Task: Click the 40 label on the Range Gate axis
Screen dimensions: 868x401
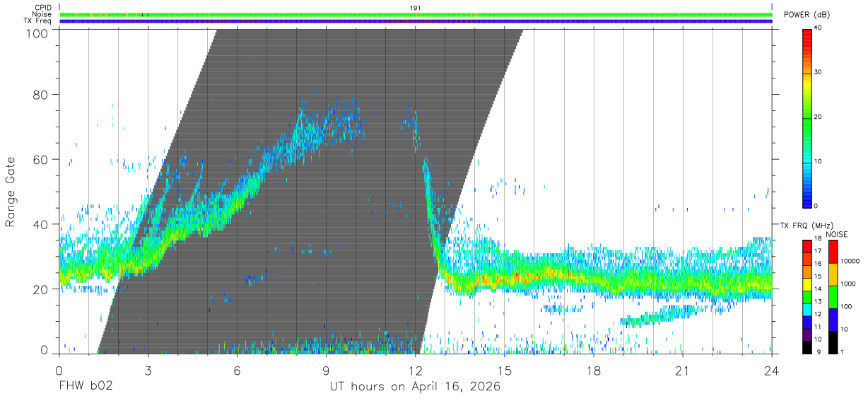Action: pos(40,225)
